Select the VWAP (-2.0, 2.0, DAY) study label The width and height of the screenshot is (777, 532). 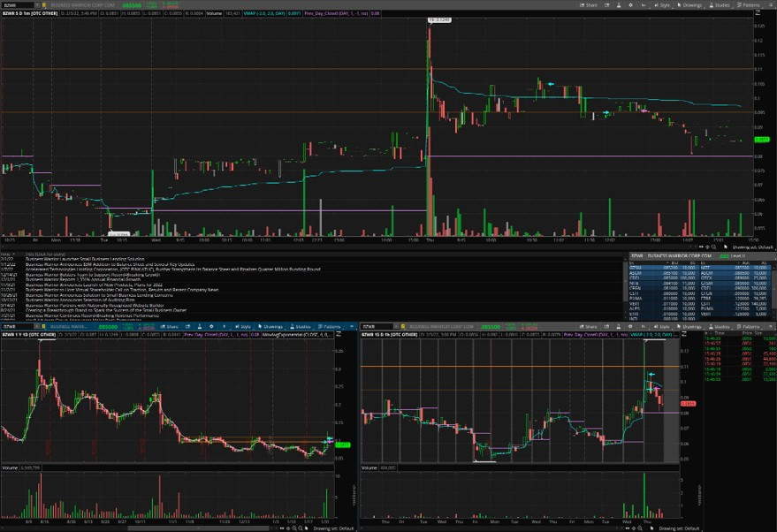click(x=264, y=13)
